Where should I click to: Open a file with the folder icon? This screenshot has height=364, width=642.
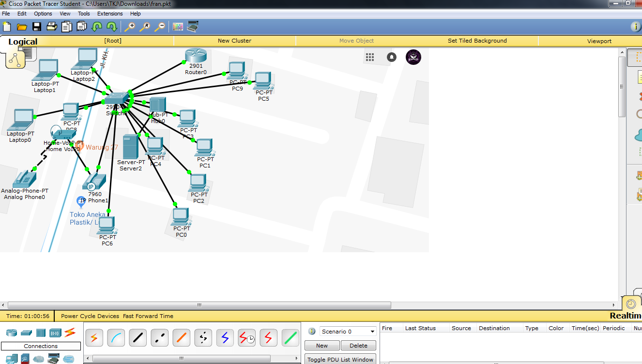tap(22, 27)
